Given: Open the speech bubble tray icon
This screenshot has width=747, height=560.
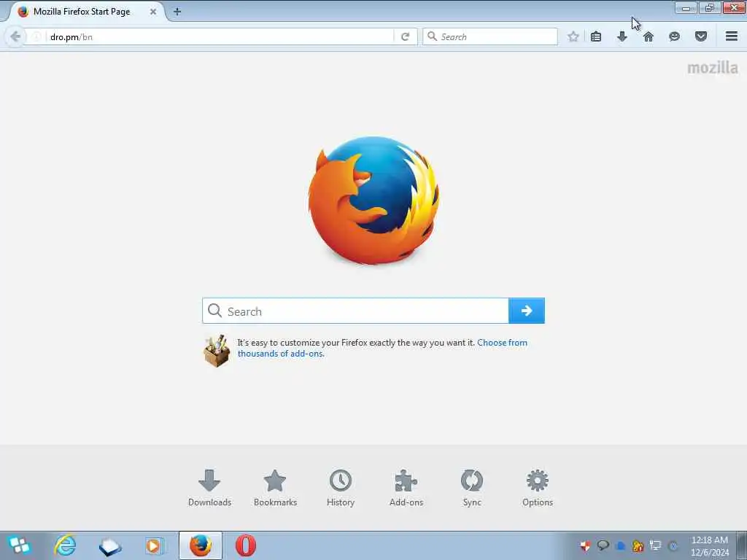Looking at the screenshot, I should 603,545.
